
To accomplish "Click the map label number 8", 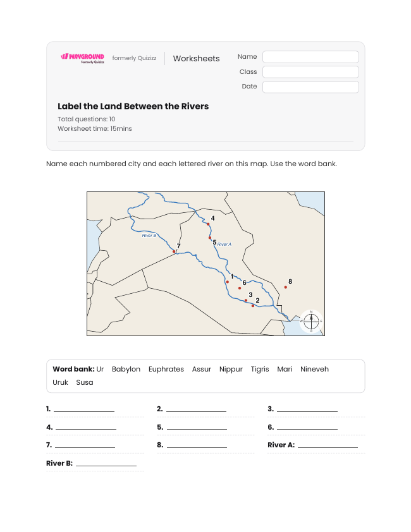I will point(290,281).
